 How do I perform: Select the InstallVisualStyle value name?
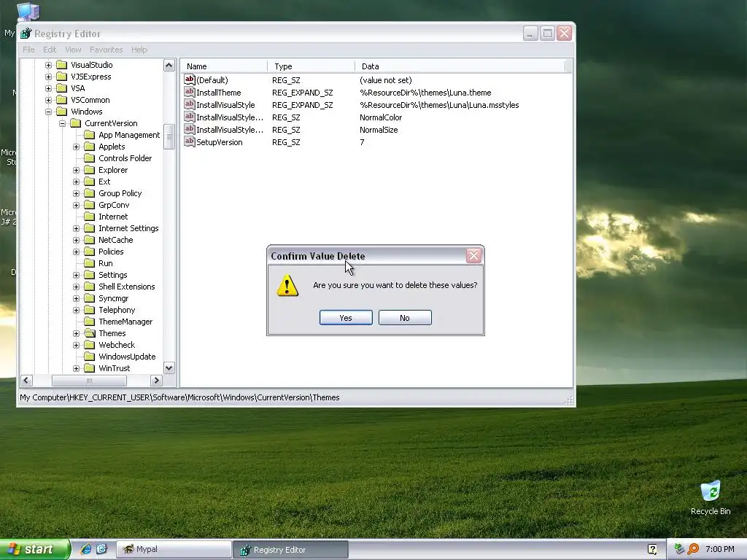[x=226, y=105]
